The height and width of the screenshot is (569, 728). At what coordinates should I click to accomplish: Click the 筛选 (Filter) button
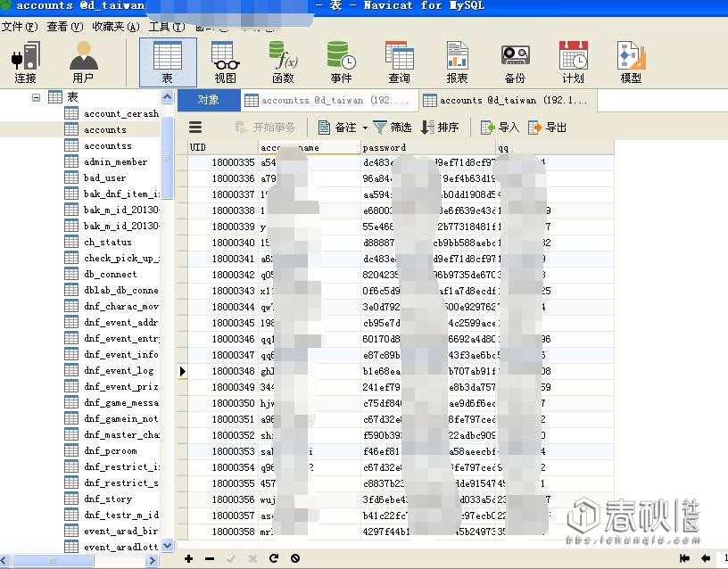(x=393, y=128)
